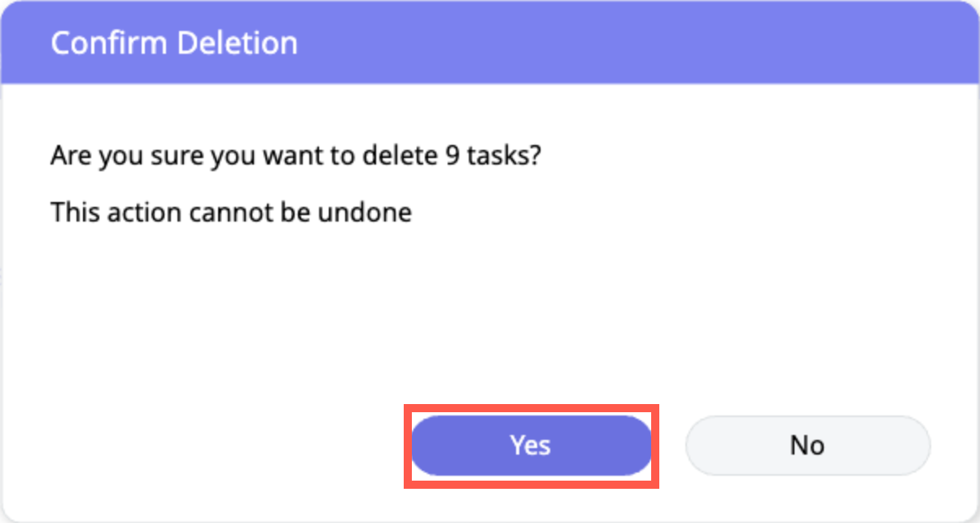980x523 pixels.
Task: Click the purple dialog header bar
Action: click(635, 42)
